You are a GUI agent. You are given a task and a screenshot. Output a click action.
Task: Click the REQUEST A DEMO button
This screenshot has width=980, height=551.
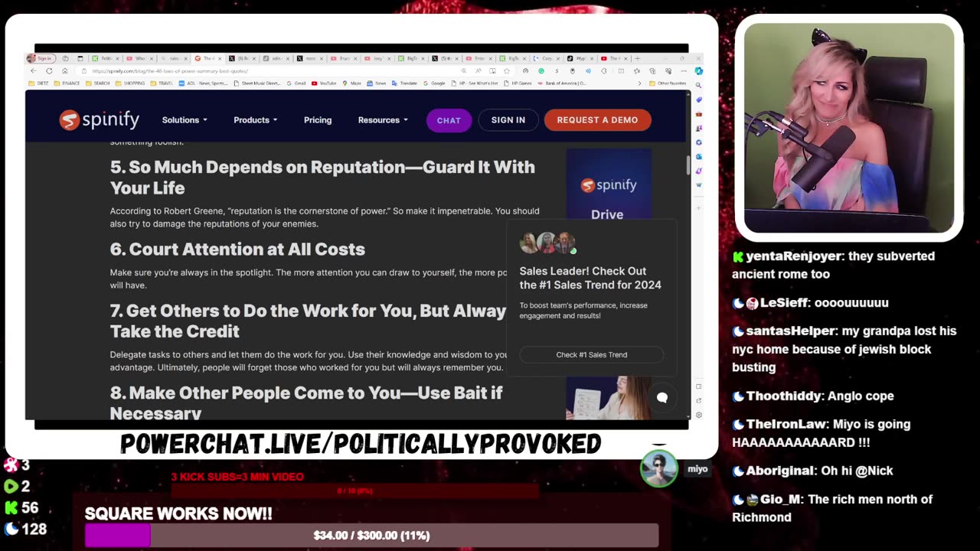pos(597,119)
